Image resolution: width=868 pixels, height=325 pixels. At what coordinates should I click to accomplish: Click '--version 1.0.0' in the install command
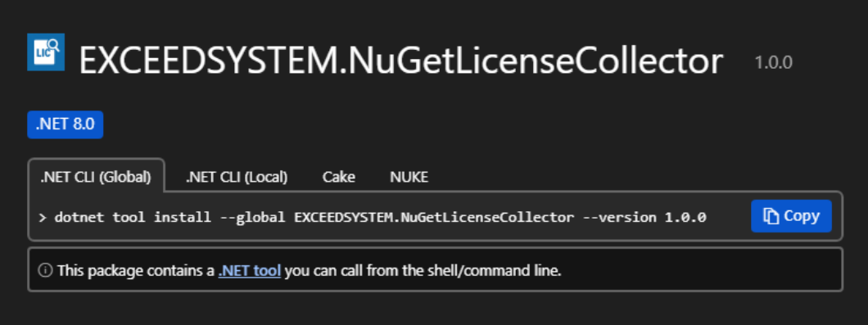(645, 217)
